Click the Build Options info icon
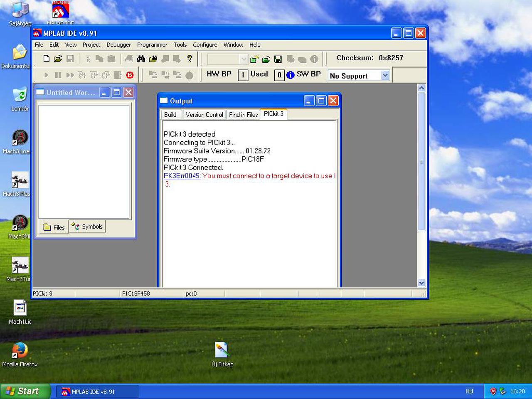 tap(314, 59)
